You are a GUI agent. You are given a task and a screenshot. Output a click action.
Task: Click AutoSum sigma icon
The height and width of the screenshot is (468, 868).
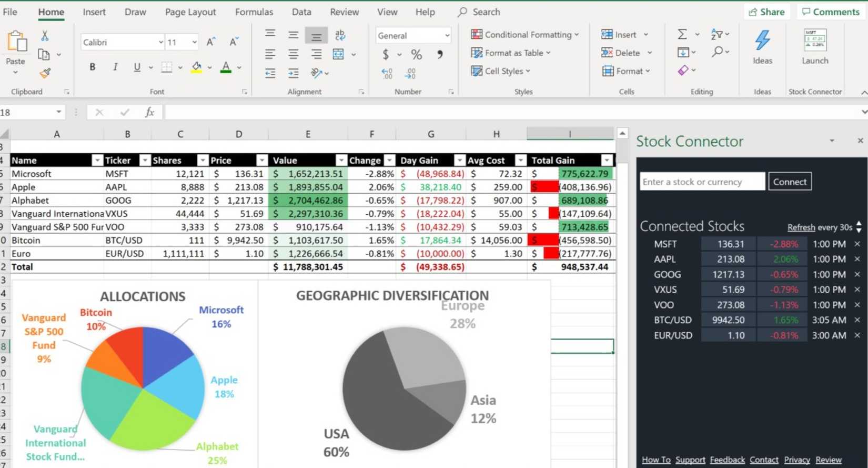pyautogui.click(x=682, y=34)
